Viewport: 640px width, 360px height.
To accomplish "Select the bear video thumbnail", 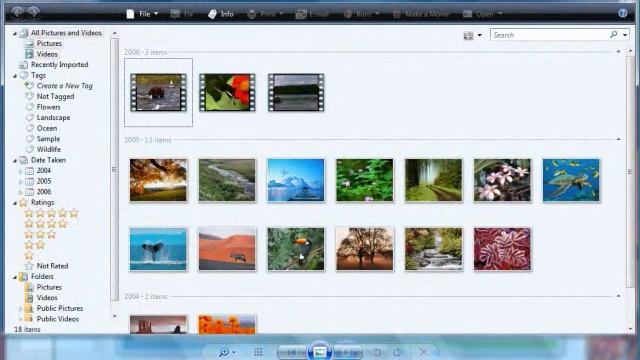I will click(158, 92).
